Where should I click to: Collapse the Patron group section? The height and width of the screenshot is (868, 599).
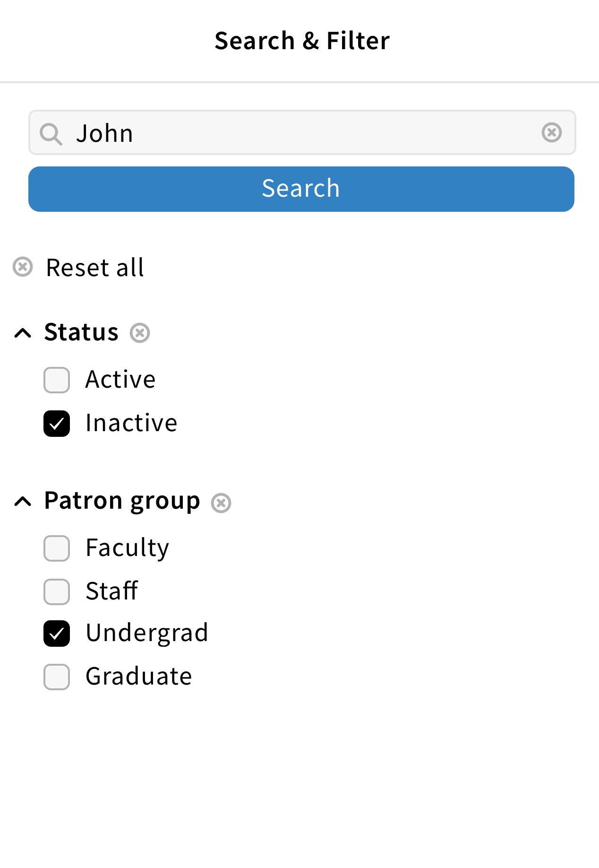pos(23,502)
